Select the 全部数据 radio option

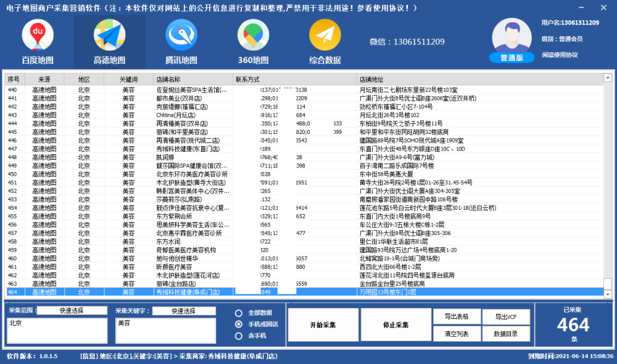[x=238, y=313]
